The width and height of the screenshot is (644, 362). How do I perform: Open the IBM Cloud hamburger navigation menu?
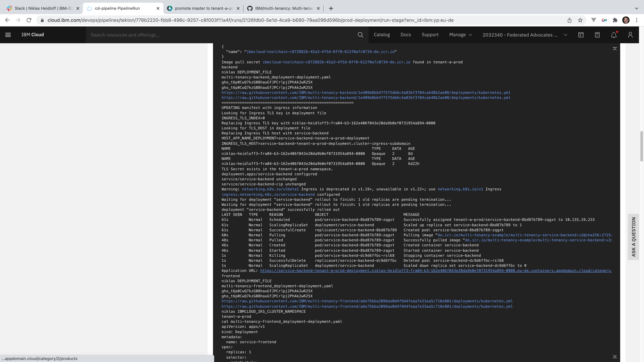(8, 35)
